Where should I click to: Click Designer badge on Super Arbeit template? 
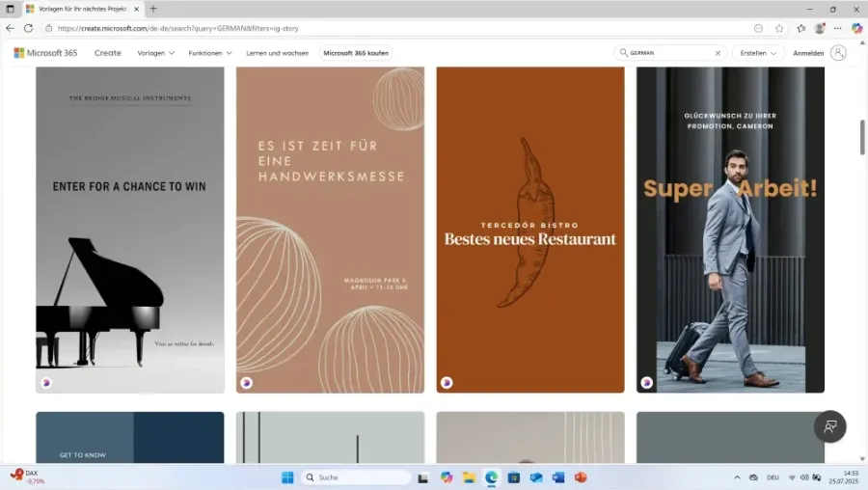point(646,383)
